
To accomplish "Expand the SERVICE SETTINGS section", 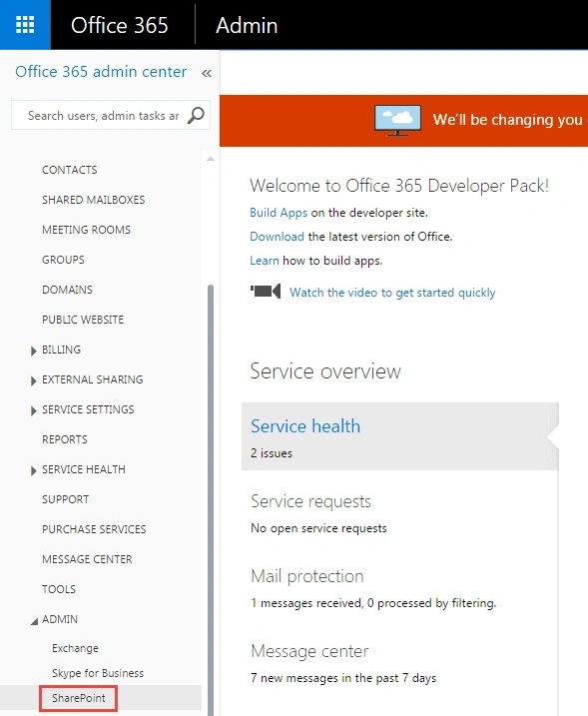I will (33, 410).
